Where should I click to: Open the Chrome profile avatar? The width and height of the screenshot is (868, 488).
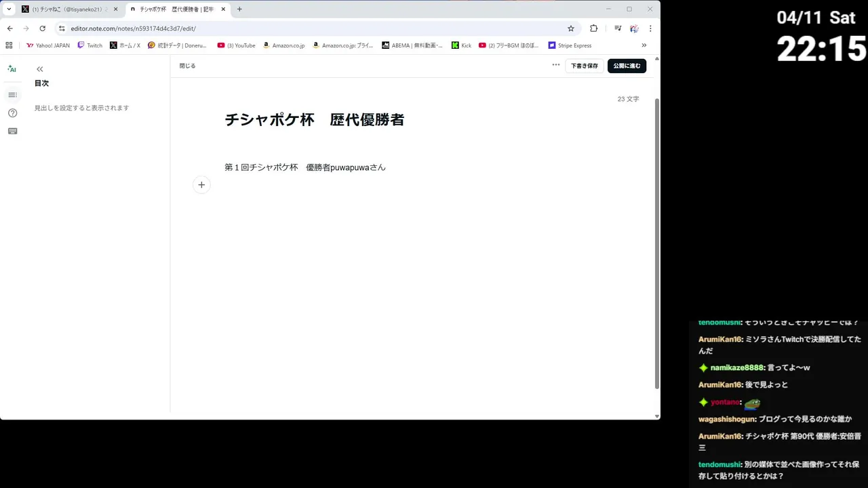[x=634, y=28]
